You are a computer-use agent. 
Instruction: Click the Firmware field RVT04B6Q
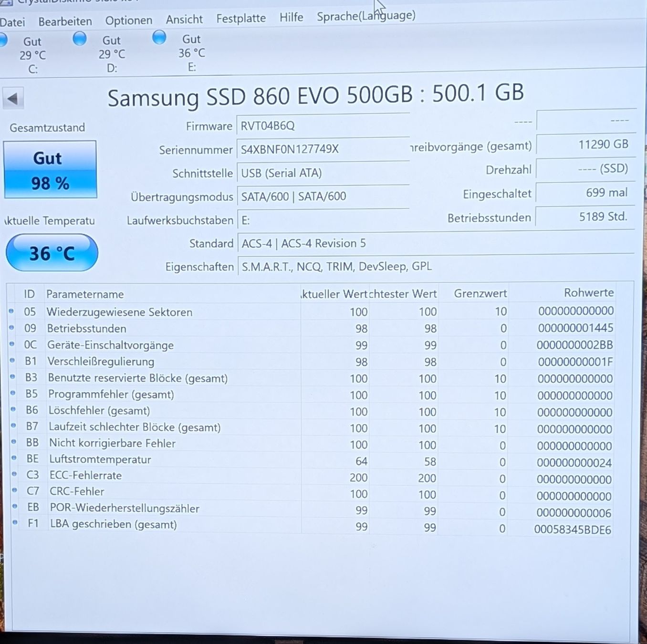pyautogui.click(x=323, y=125)
